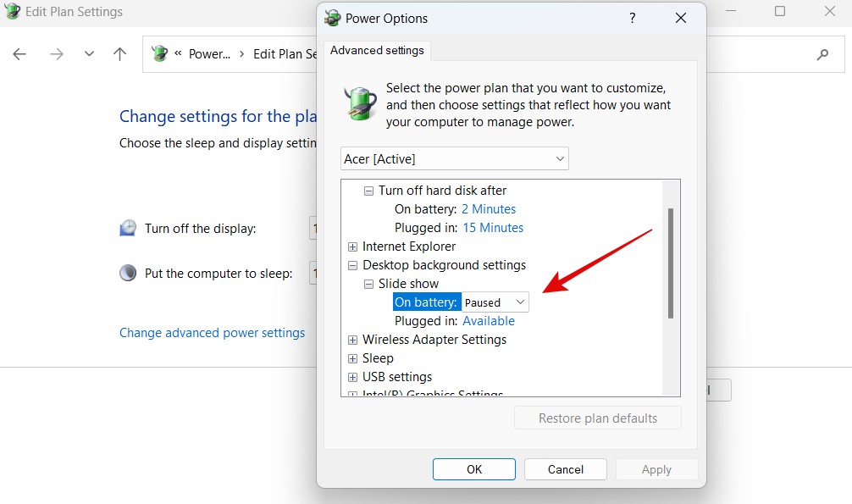Open the Acer [Active] power plan dropdown
Image resolution: width=852 pixels, height=504 pixels.
point(455,158)
